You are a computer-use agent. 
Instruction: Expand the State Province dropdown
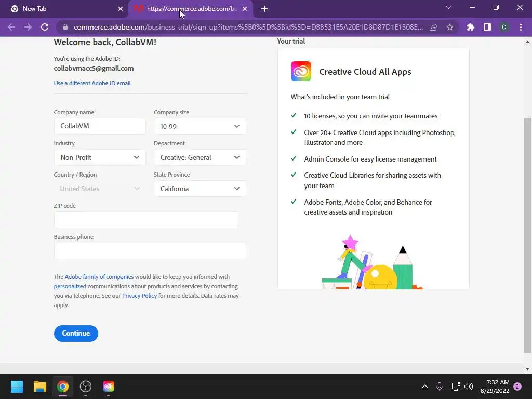coord(200,189)
